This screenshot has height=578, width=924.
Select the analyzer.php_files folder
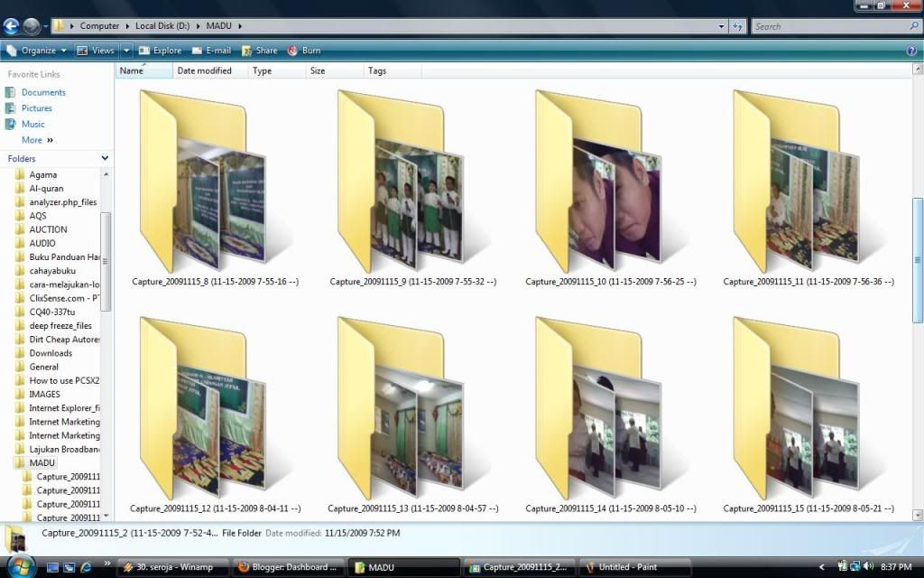pyautogui.click(x=63, y=202)
